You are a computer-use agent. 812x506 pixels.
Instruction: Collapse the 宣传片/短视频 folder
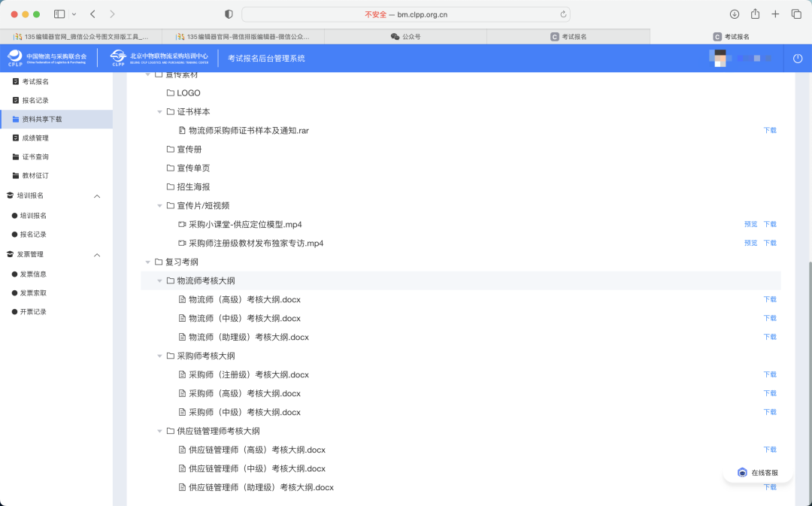pyautogui.click(x=159, y=205)
